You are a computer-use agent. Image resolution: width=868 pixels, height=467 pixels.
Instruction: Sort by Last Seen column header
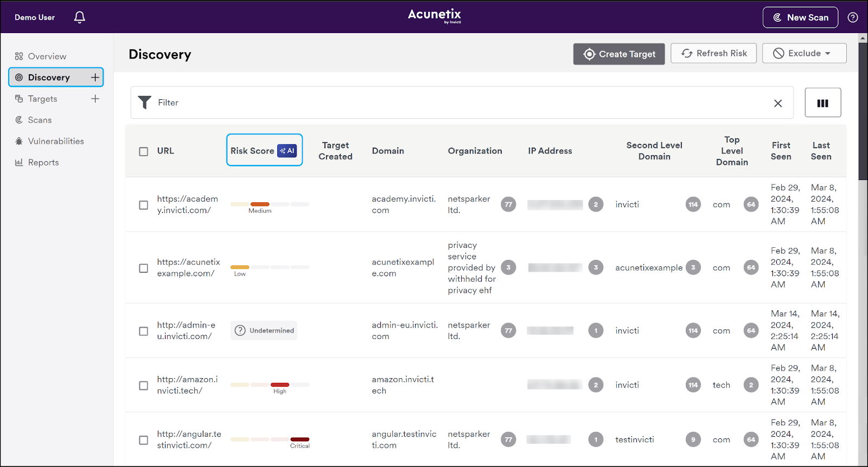(x=821, y=151)
